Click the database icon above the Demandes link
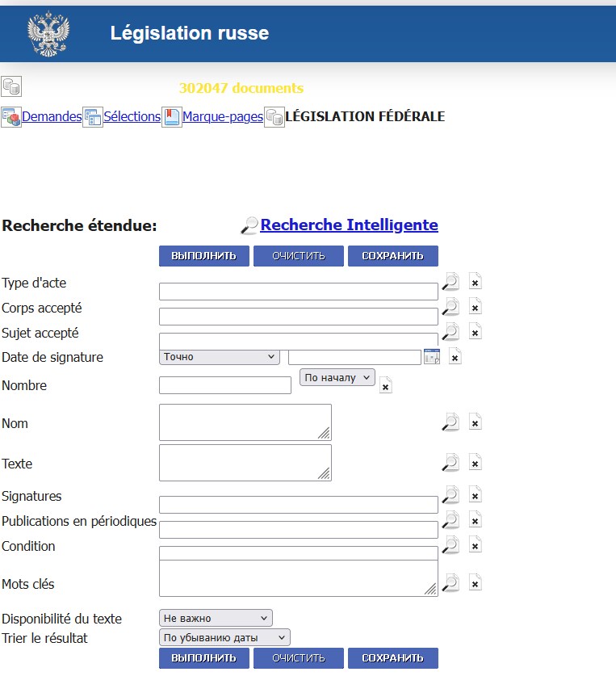The image size is (616, 697). click(11, 87)
